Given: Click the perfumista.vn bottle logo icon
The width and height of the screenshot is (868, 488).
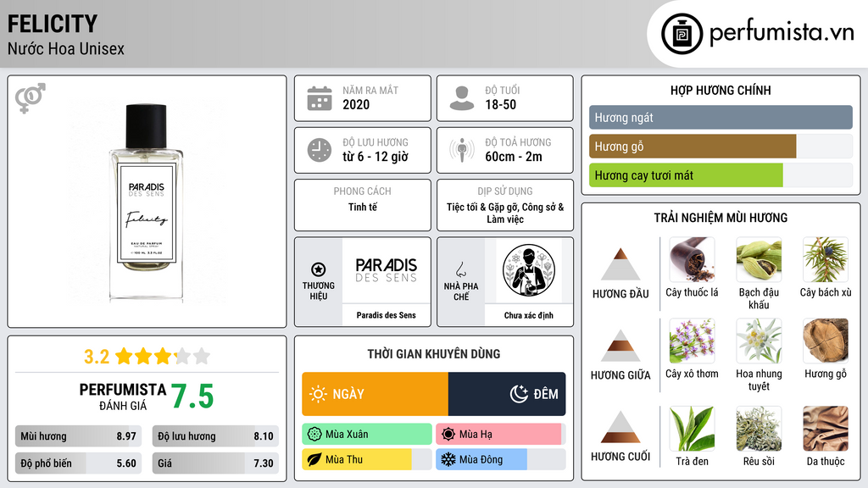Looking at the screenshot, I should click(x=682, y=34).
